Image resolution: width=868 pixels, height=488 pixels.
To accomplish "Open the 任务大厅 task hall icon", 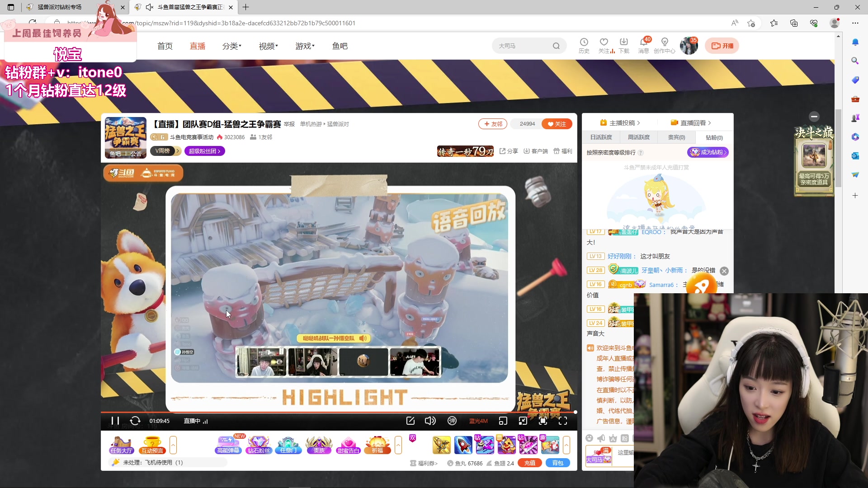I will 121,445.
